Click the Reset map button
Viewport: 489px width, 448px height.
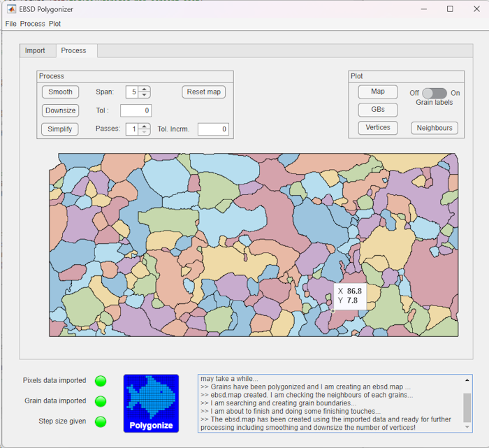click(x=204, y=92)
